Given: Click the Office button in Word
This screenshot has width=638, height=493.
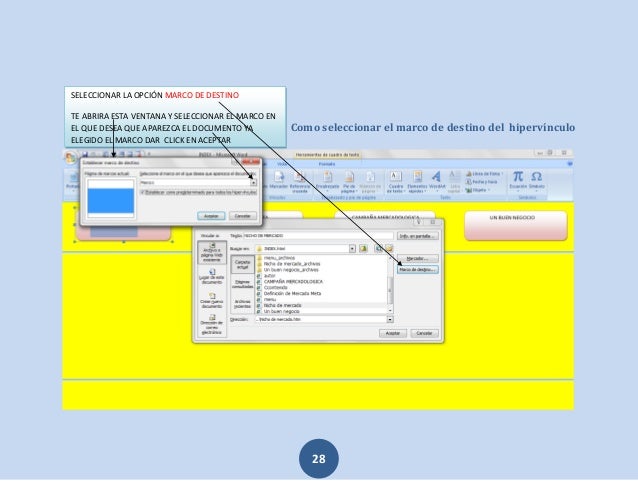Looking at the screenshot, I should coord(70,157).
